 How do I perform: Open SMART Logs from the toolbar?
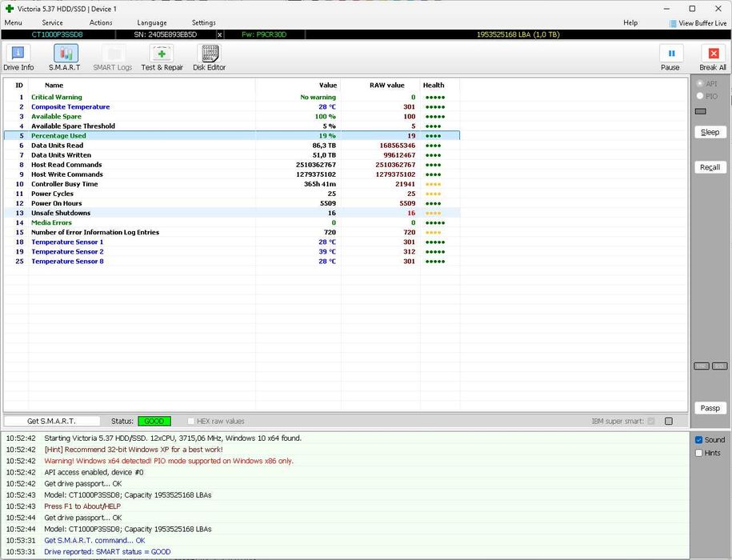coord(113,58)
